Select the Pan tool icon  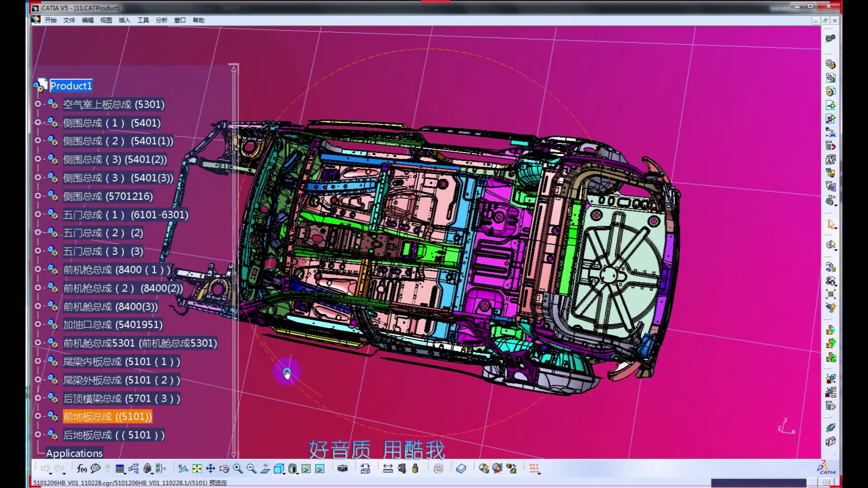pyautogui.click(x=211, y=469)
